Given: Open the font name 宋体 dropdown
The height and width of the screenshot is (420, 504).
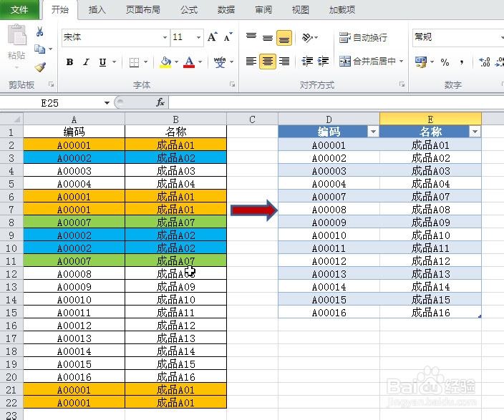Looking at the screenshot, I should [165, 37].
